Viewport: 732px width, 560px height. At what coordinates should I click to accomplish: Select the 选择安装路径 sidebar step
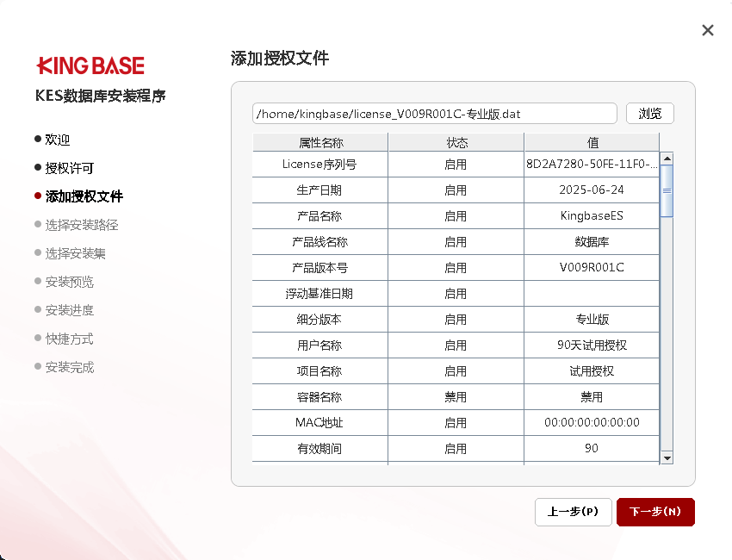point(82,225)
